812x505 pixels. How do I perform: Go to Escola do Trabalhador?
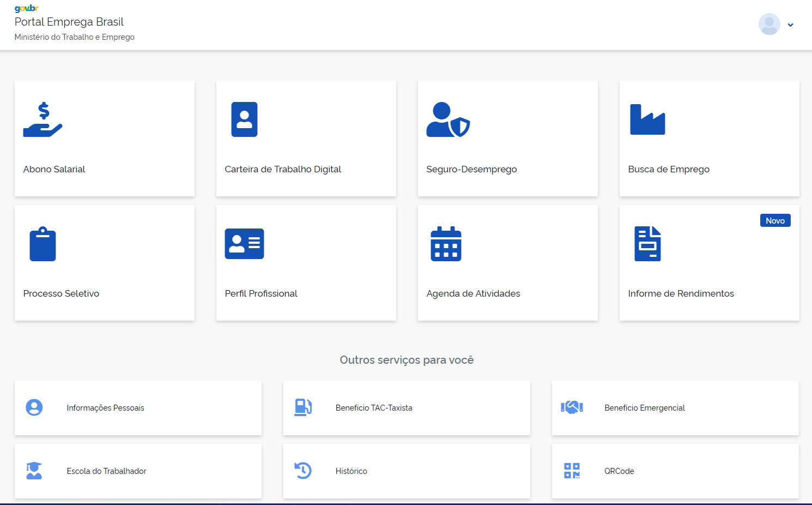pyautogui.click(x=106, y=471)
